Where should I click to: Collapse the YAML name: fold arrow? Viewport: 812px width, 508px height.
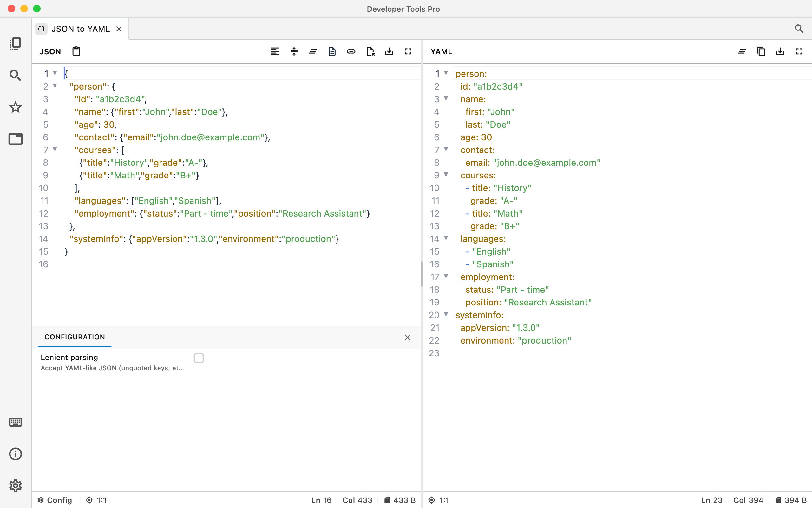pos(446,98)
